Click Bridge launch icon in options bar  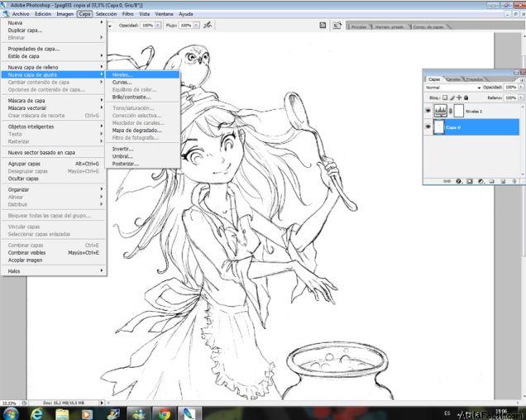click(337, 25)
